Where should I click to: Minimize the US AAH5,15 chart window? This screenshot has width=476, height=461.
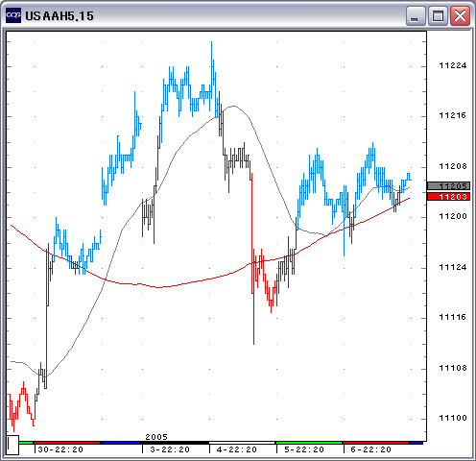[x=416, y=15]
